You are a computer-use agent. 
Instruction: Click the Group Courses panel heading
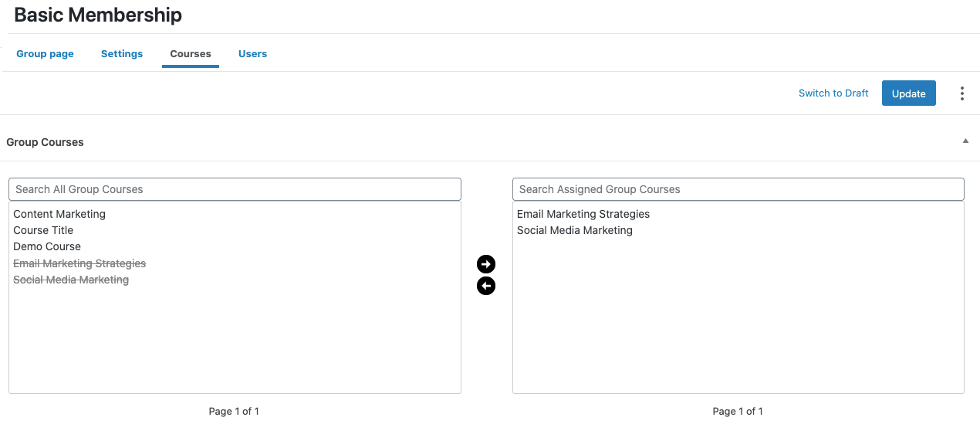pos(45,142)
